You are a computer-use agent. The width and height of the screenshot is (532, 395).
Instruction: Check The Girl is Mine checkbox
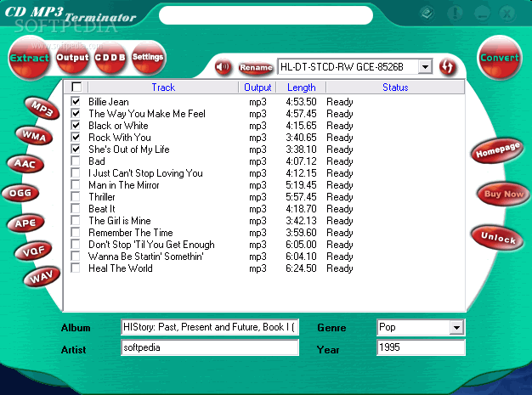point(76,220)
